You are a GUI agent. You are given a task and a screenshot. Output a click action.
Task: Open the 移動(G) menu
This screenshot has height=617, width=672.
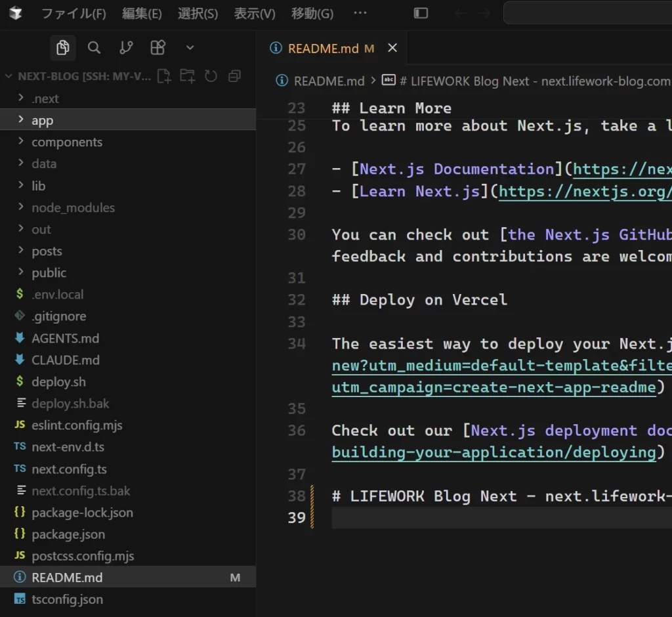click(x=312, y=14)
